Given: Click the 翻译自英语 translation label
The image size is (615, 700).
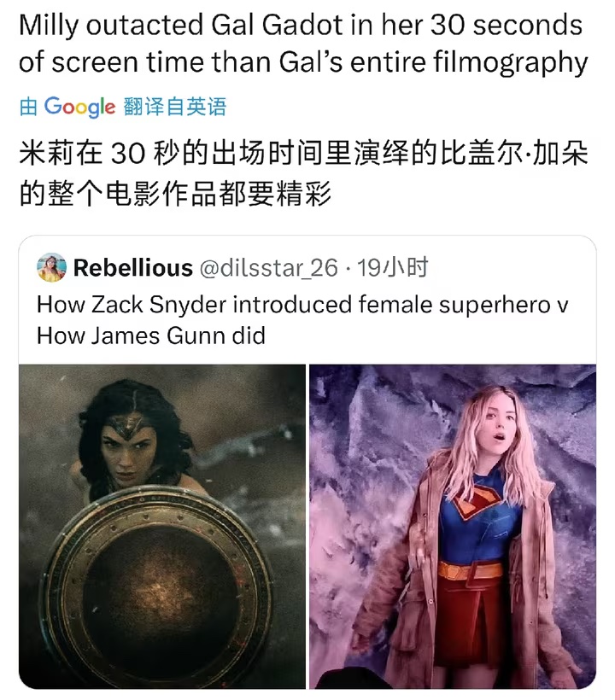Looking at the screenshot, I should [x=174, y=107].
